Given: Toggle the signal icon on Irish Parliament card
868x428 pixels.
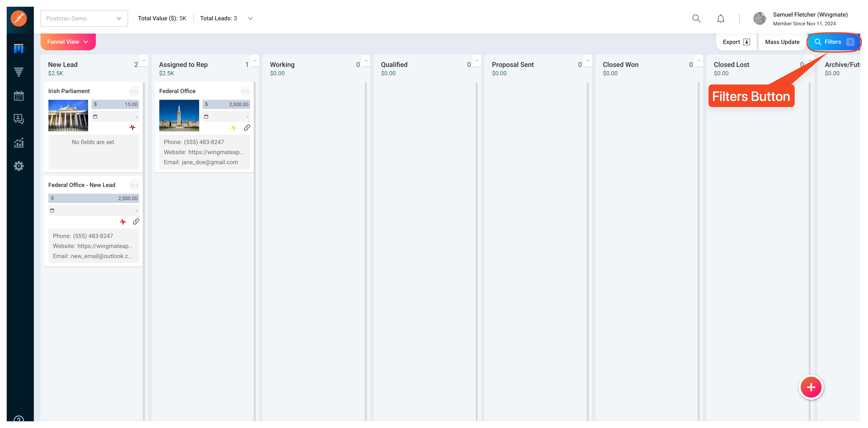Looking at the screenshot, I should point(134,91).
